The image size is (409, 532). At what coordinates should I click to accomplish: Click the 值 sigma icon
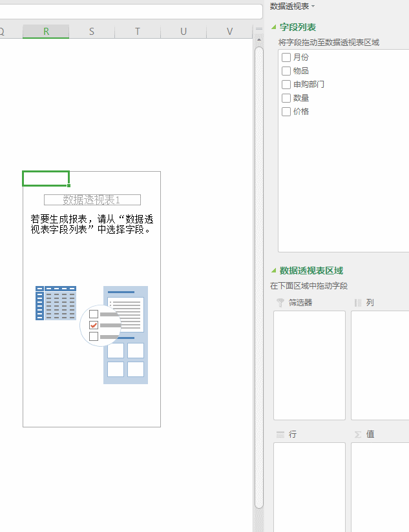pos(358,435)
